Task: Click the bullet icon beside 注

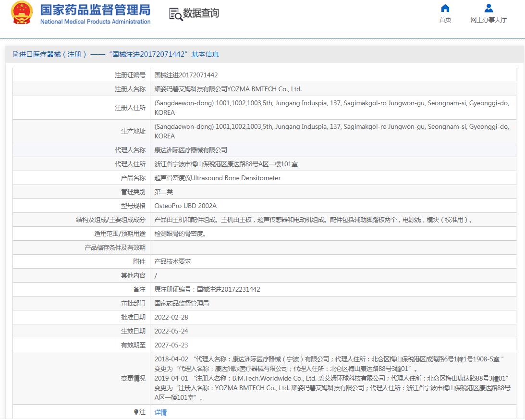Action: (x=136, y=412)
